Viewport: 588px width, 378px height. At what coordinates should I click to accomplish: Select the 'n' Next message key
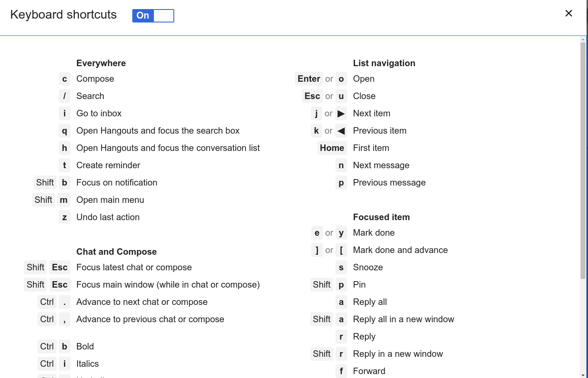pos(341,165)
